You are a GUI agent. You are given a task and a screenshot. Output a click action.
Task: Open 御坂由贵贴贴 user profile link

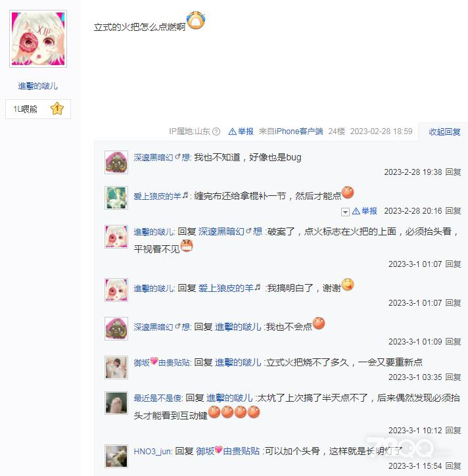(x=162, y=362)
